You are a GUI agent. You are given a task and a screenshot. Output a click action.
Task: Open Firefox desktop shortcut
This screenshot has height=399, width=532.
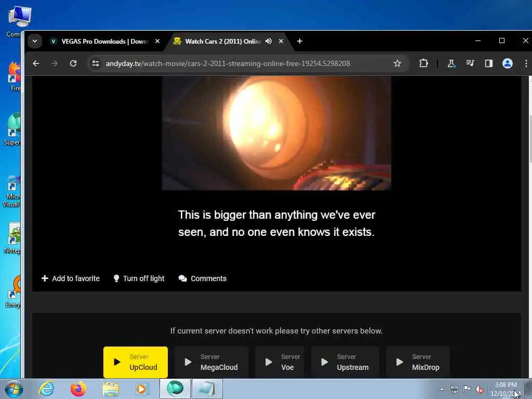[x=14, y=77]
